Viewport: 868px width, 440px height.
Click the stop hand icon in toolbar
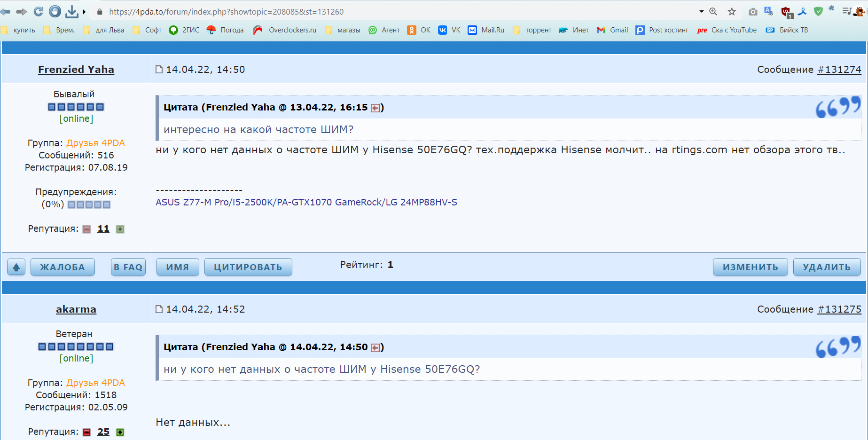pyautogui.click(x=55, y=12)
